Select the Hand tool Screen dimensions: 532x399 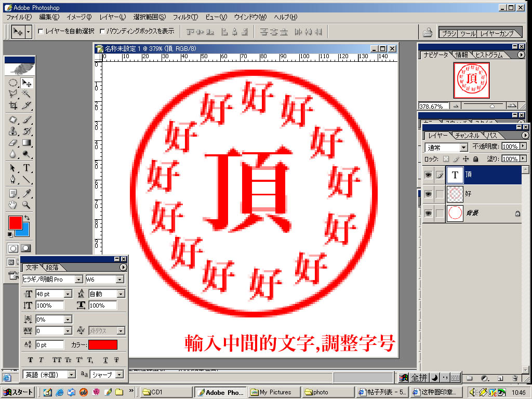click(x=13, y=205)
